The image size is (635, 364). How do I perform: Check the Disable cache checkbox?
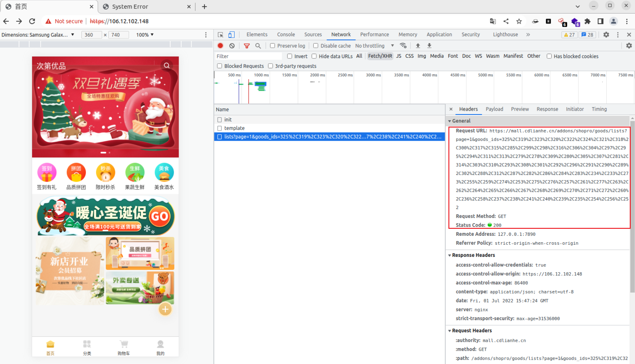click(x=316, y=46)
